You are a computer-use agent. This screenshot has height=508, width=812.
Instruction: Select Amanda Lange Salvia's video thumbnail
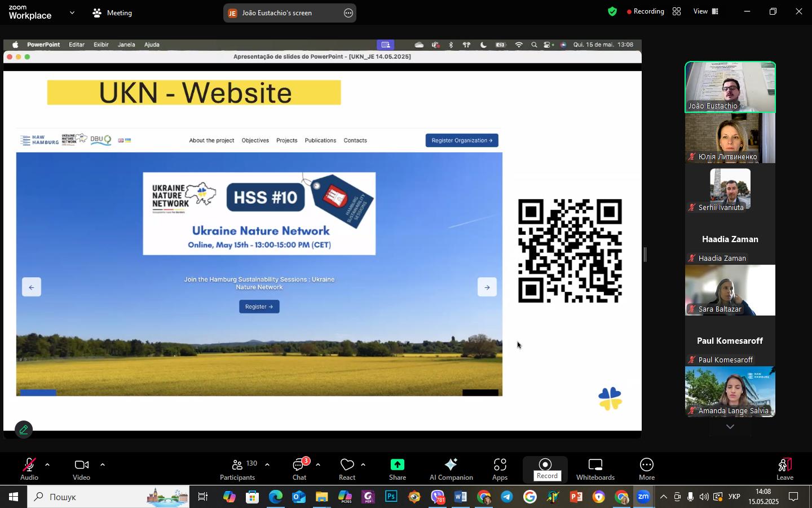tap(730, 392)
